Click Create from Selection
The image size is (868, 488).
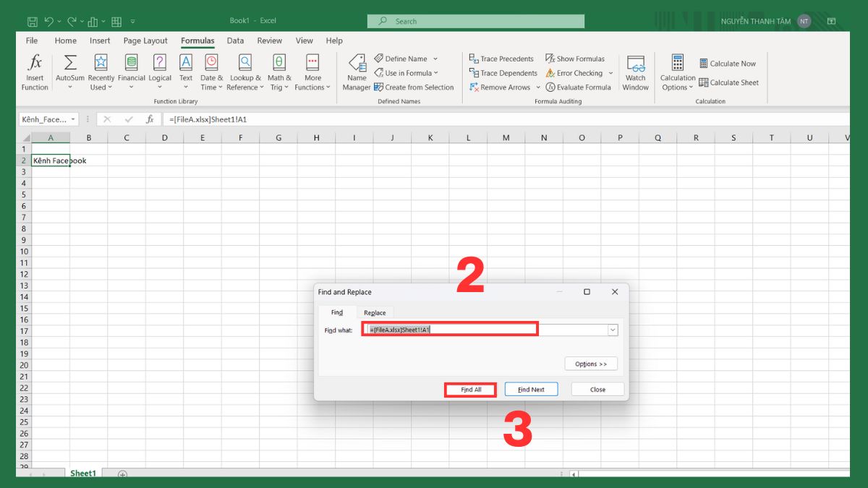pos(414,87)
